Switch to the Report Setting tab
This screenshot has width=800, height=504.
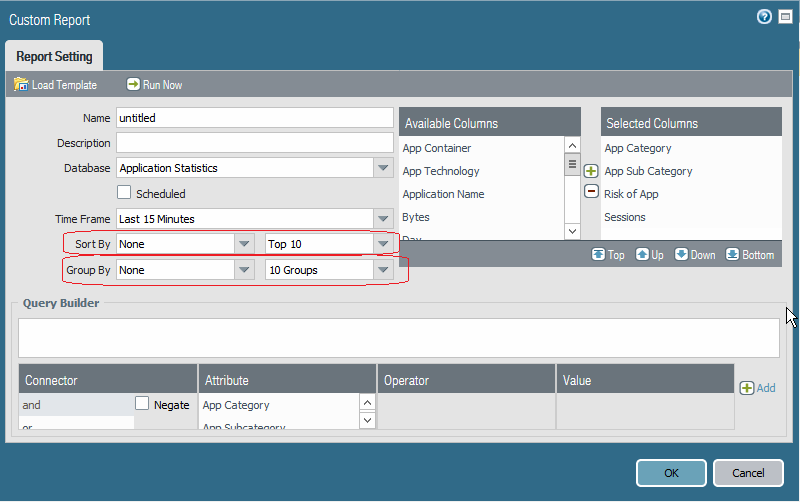pos(54,57)
